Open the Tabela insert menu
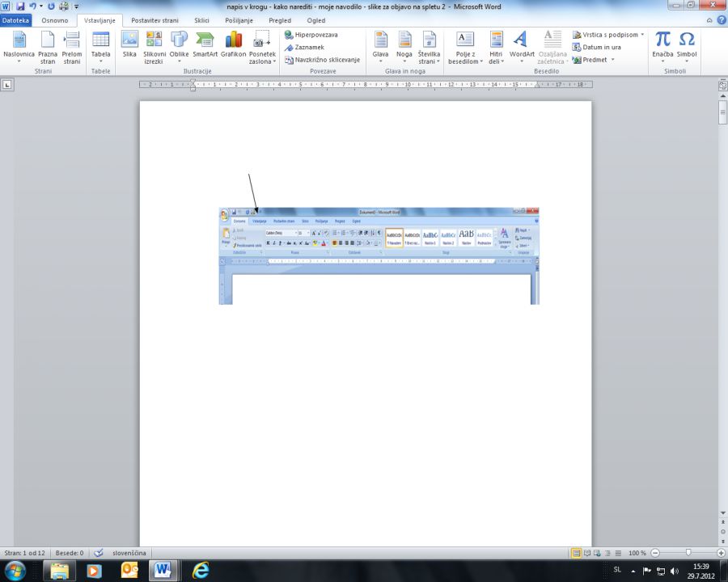728x582 pixels. [101, 48]
